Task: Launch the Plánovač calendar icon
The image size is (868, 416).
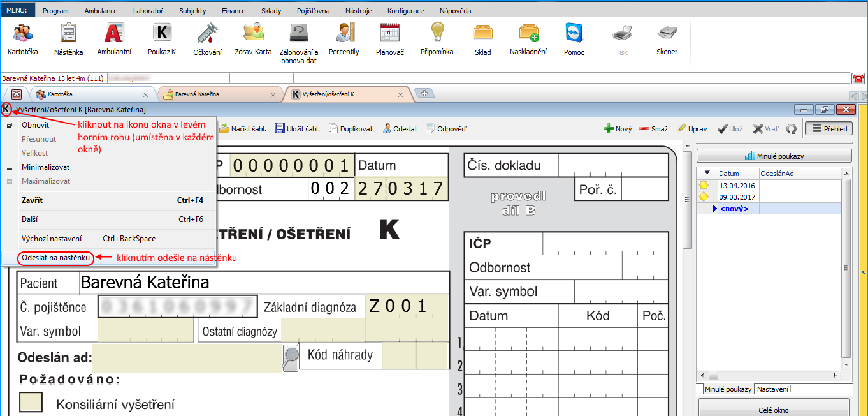Action: (389, 38)
